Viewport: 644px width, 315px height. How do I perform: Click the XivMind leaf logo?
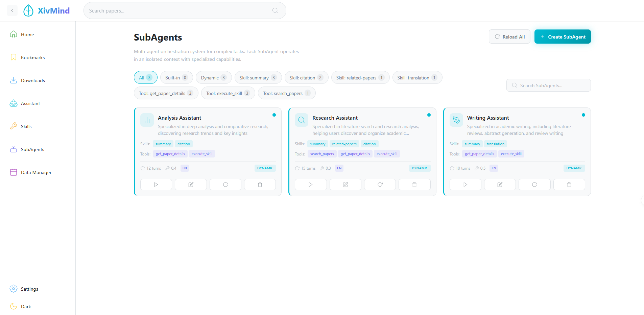pos(28,10)
